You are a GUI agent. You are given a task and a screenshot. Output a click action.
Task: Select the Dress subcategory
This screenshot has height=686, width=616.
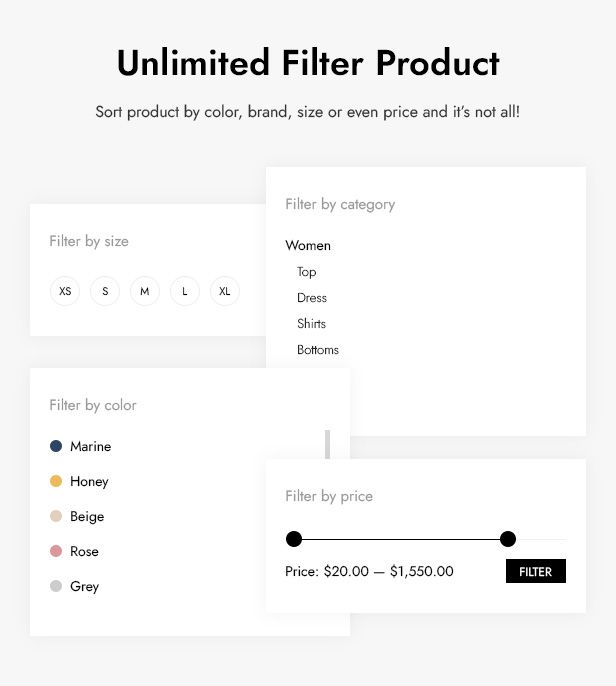(x=312, y=298)
